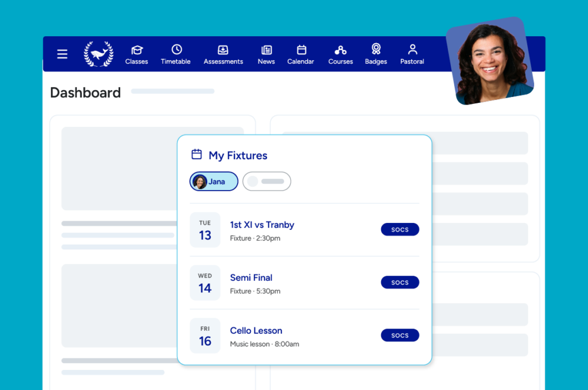Click the TUE 13 date tile

point(205,230)
